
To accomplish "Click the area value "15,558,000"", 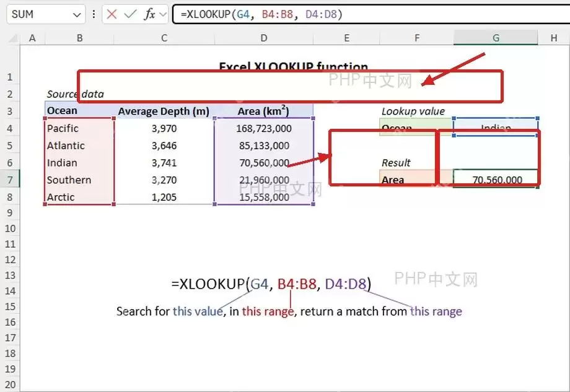I will point(264,197).
